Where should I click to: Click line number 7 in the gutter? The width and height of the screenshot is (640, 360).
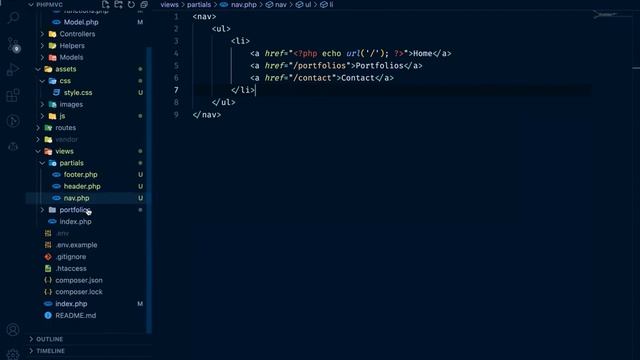click(x=176, y=90)
